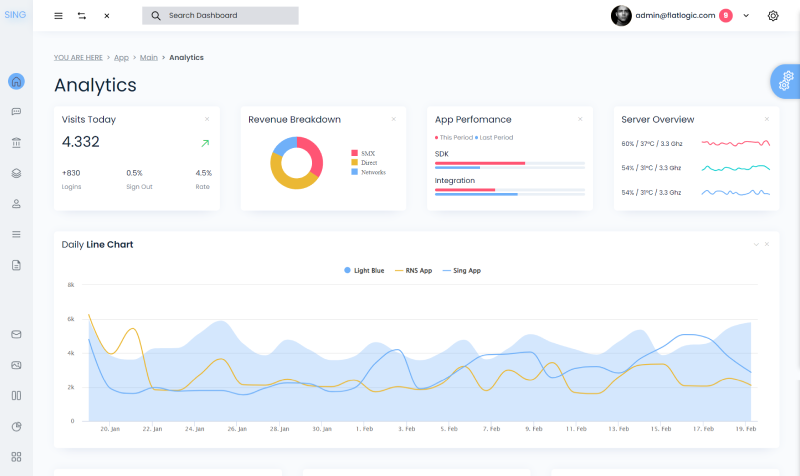Click the teal server sparkline
This screenshot has height=476, width=800.
(736, 168)
